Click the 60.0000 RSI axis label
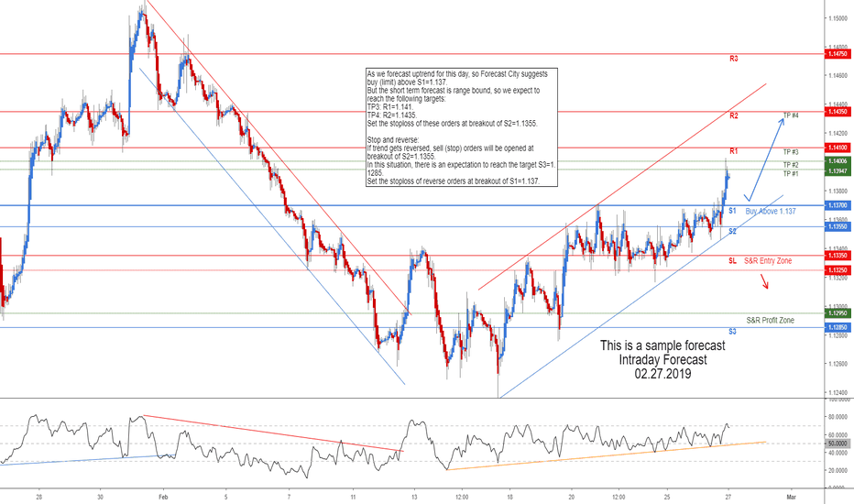Screen dimensions: 854x504 [838, 434]
